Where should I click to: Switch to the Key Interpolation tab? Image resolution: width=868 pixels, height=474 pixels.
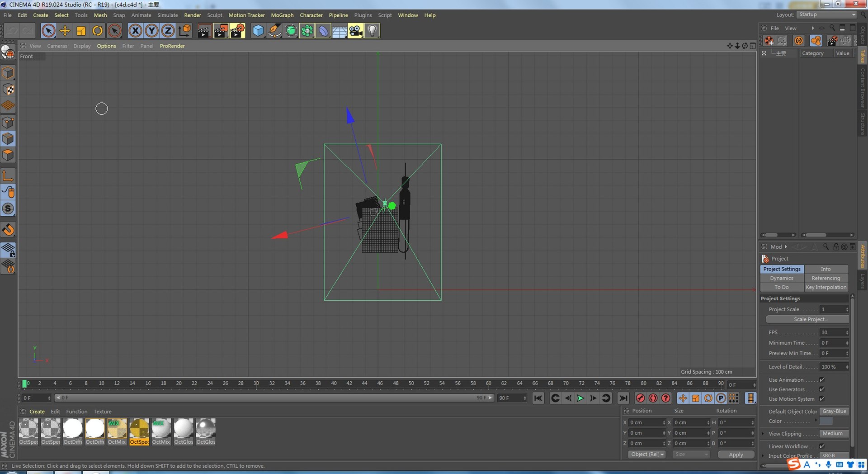[x=826, y=287]
